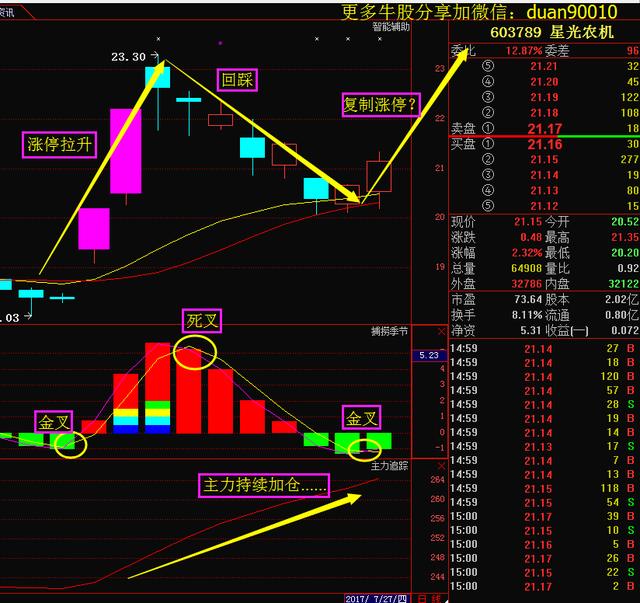The image size is (640, 603).
Task: Click the 复制涨停? annotation label
Action: click(x=379, y=105)
